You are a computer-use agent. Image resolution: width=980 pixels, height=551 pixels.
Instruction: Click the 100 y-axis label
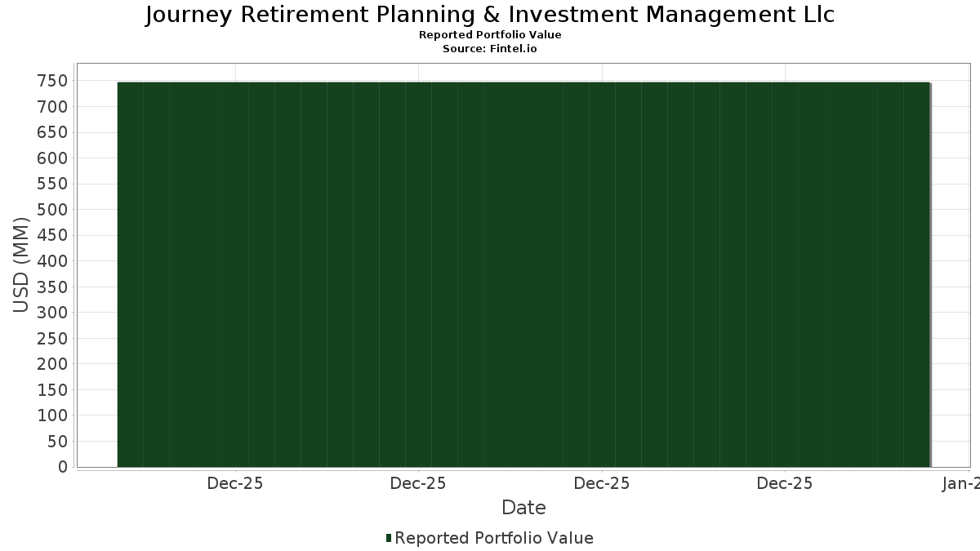[51, 415]
